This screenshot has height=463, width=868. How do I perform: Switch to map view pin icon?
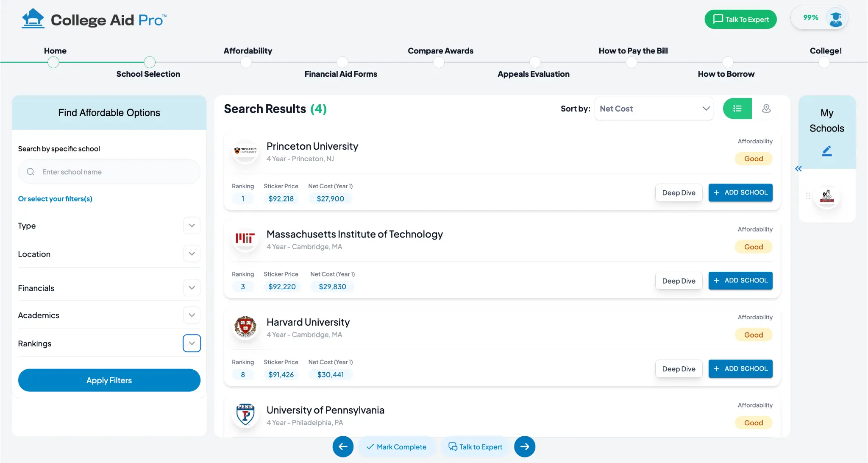tap(766, 109)
